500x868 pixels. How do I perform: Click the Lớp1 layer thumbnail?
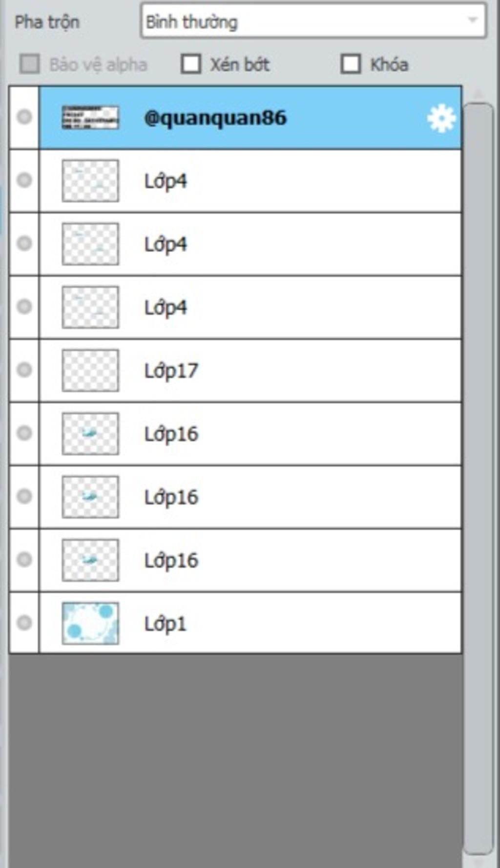(x=90, y=623)
